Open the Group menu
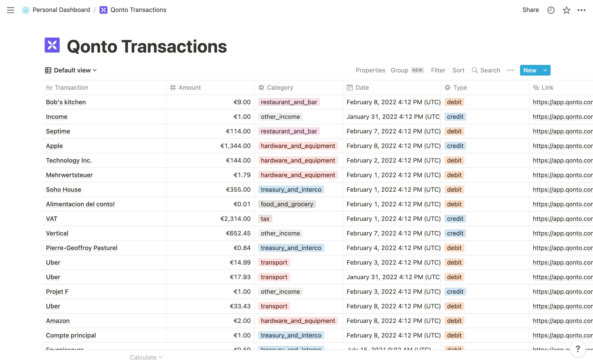This screenshot has height=364, width=593. coord(399,70)
